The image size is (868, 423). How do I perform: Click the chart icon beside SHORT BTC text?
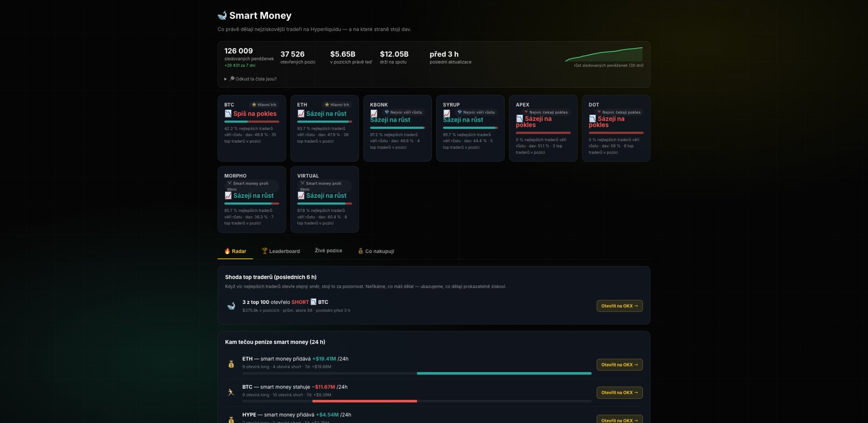313,302
